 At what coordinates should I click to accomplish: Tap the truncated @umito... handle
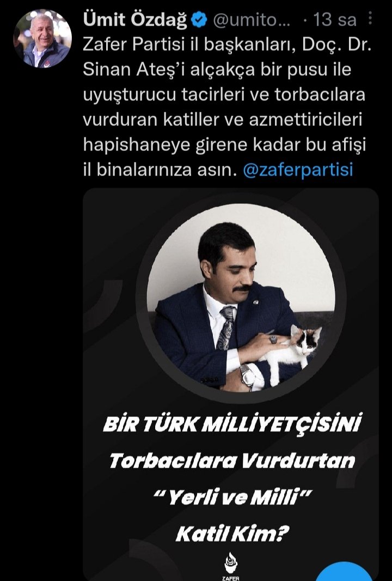pyautogui.click(x=252, y=20)
